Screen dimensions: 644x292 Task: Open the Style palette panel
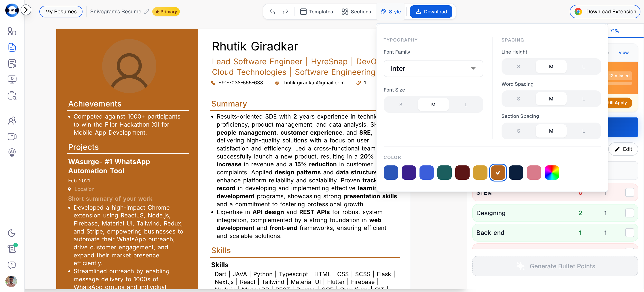391,11
